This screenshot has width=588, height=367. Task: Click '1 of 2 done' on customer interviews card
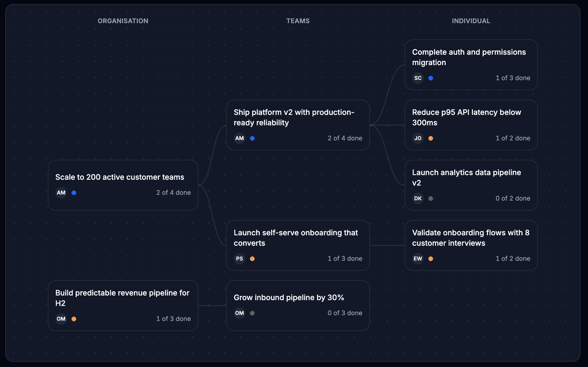[513, 259]
